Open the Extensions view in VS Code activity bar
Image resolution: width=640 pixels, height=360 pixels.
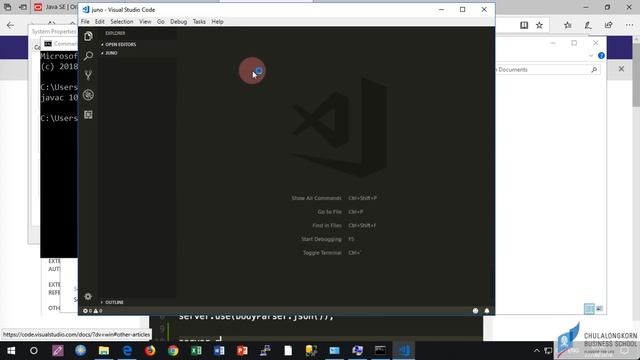click(88, 115)
